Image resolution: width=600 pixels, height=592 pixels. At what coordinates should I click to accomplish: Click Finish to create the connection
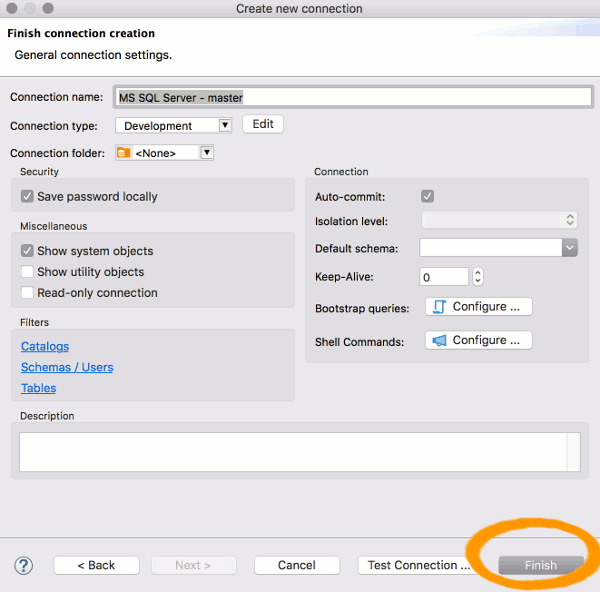pyautogui.click(x=541, y=565)
